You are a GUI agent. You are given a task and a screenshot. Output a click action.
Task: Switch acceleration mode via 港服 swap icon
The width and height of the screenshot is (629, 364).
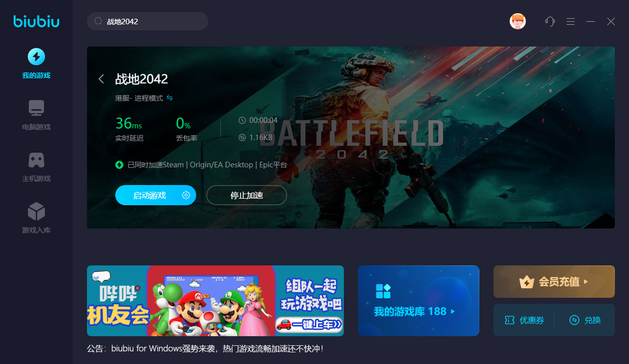click(x=170, y=98)
